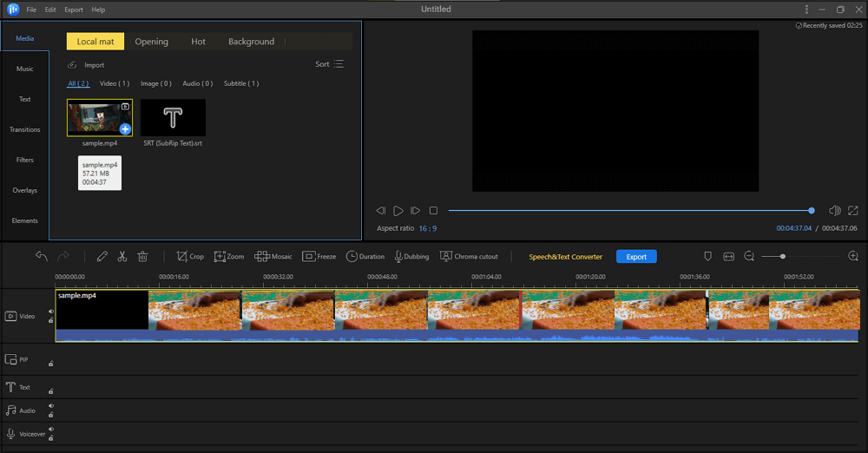868x453 pixels.
Task: Click the blue Export button
Action: [x=636, y=257]
